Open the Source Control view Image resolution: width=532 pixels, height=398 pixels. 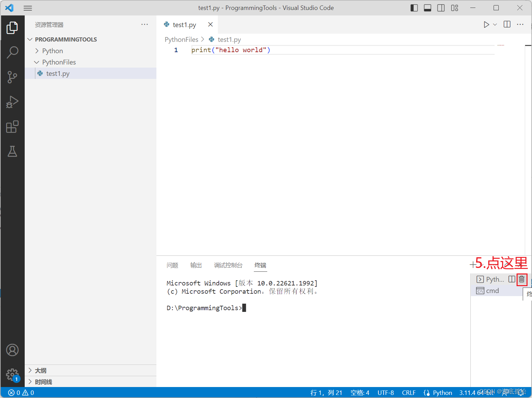(12, 77)
